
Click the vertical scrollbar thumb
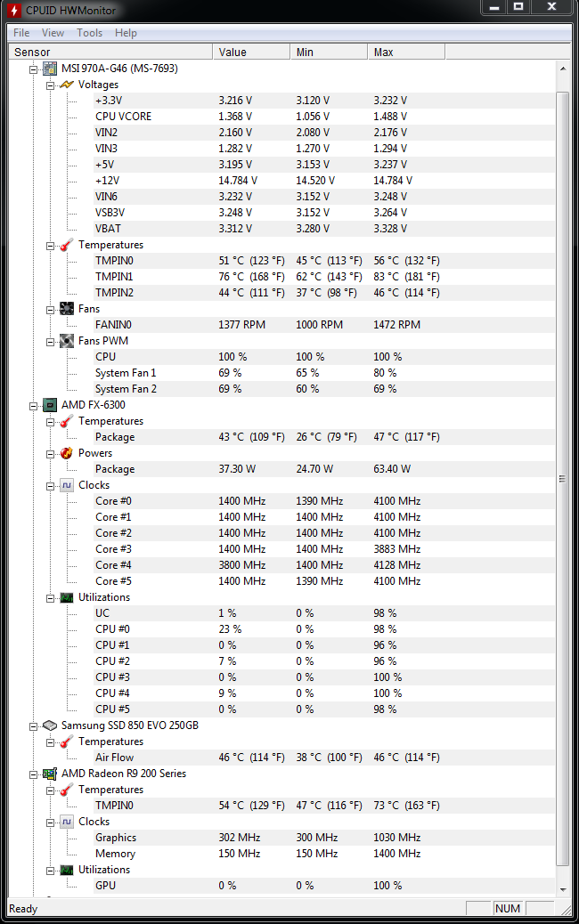tap(562, 479)
